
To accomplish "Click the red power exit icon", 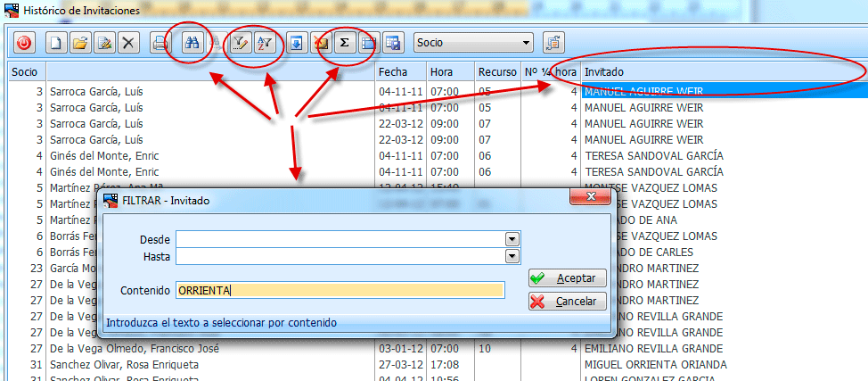I will point(23,42).
